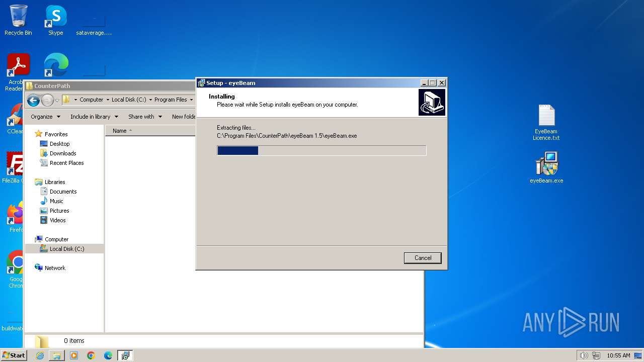Open the Share with menu
The height and width of the screenshot is (362, 644).
coord(145,117)
